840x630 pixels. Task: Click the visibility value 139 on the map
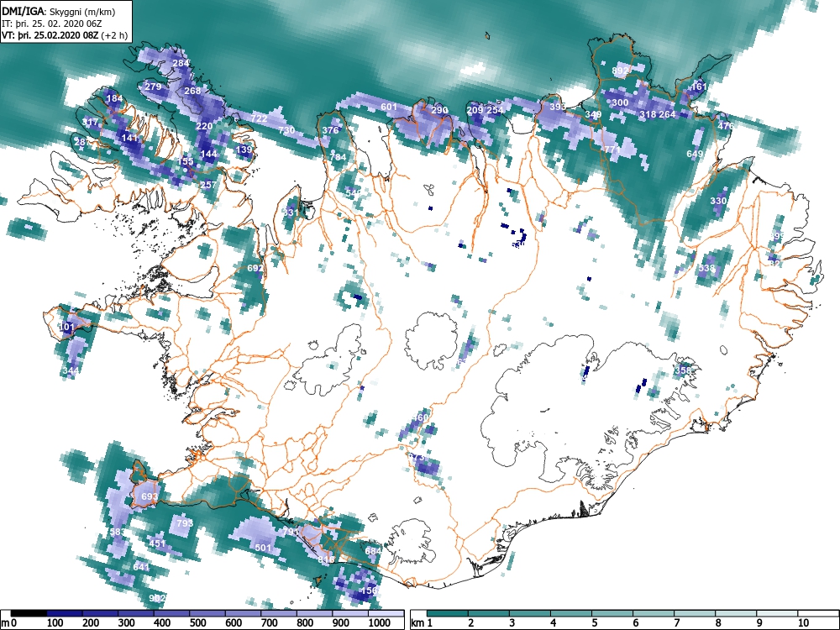(x=244, y=150)
